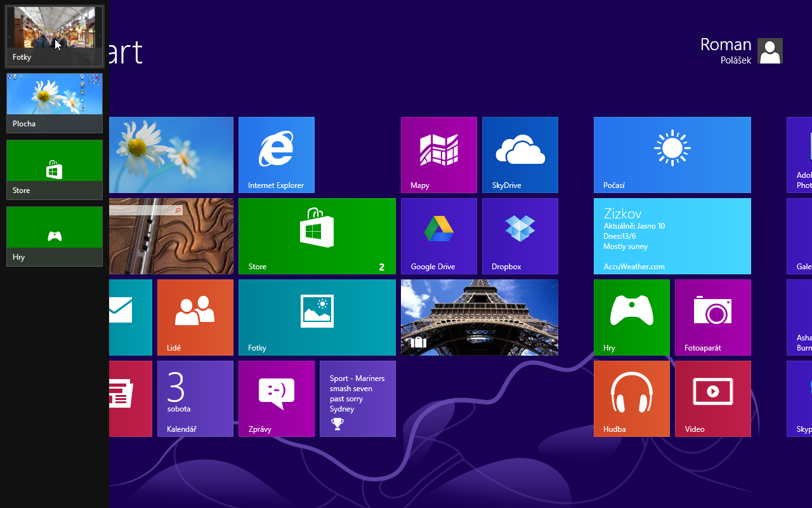Viewport: 812px width, 508px height.
Task: Click store update count badge 2
Action: point(382,267)
